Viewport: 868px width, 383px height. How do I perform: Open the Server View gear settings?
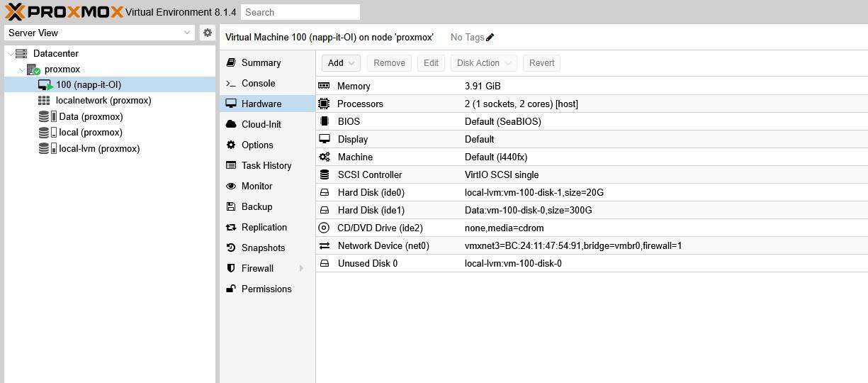click(x=208, y=33)
